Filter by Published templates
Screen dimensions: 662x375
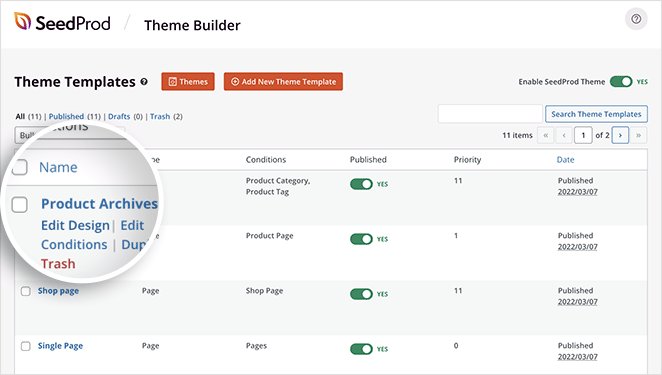[x=66, y=117]
